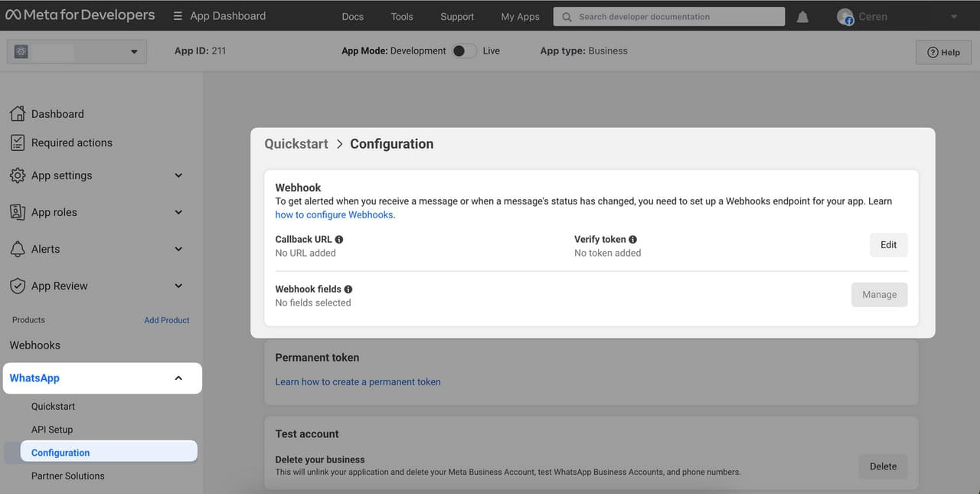Click the Manage webhook fields button
This screenshot has width=980, height=494.
click(x=879, y=295)
